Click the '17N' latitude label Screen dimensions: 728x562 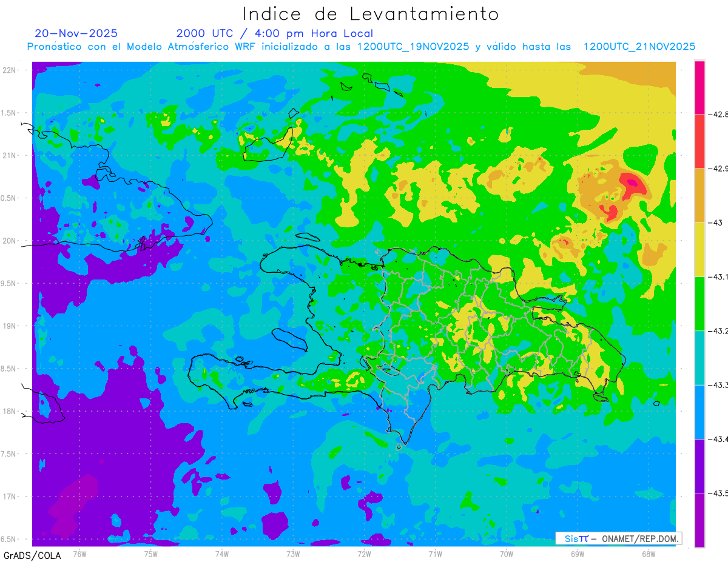point(10,497)
